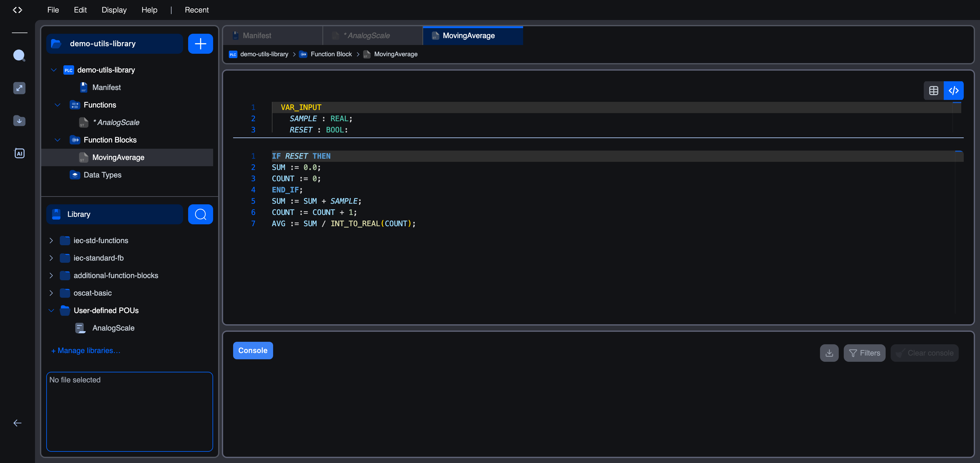Expand the iec-standard-fb library

pos(51,258)
